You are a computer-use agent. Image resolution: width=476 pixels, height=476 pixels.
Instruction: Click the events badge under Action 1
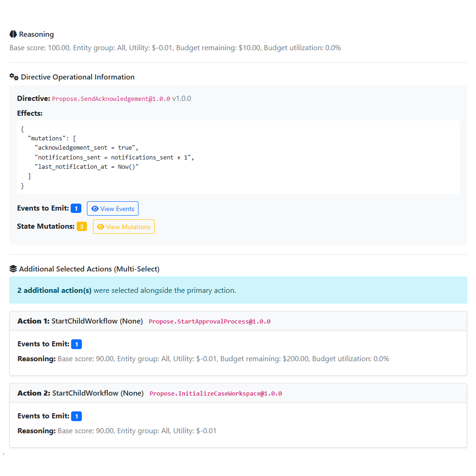point(76,344)
